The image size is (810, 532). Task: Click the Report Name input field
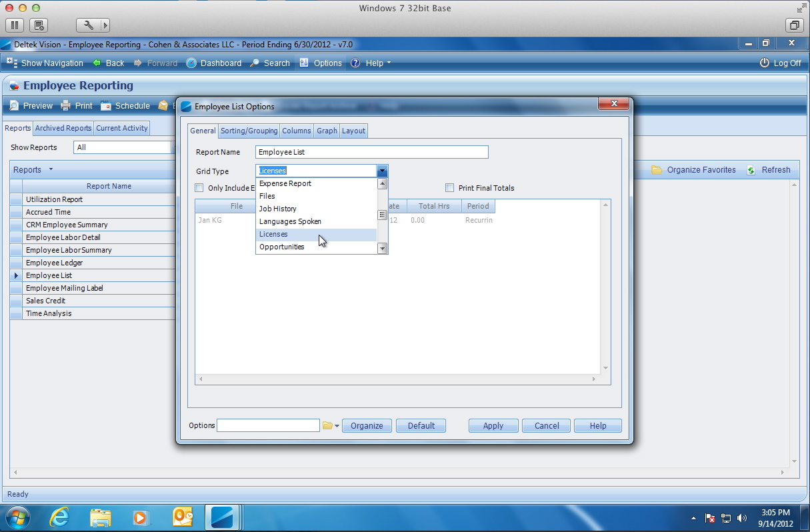(371, 152)
